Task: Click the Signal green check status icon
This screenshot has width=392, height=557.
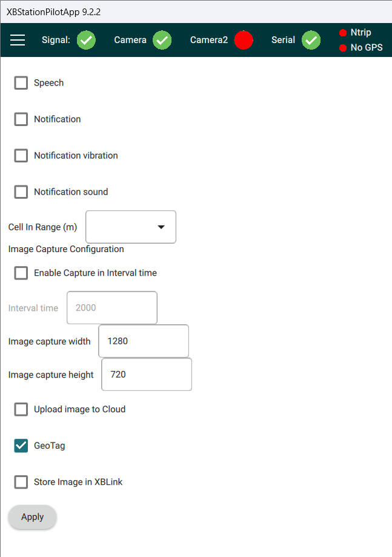Action: pyautogui.click(x=86, y=40)
